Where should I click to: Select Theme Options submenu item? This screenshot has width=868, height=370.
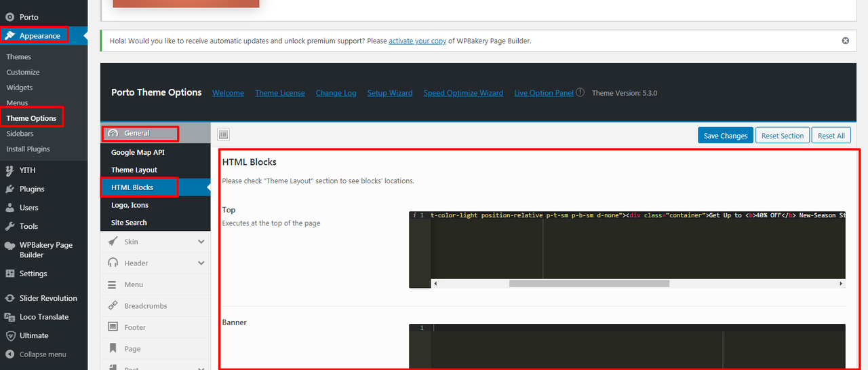[31, 118]
